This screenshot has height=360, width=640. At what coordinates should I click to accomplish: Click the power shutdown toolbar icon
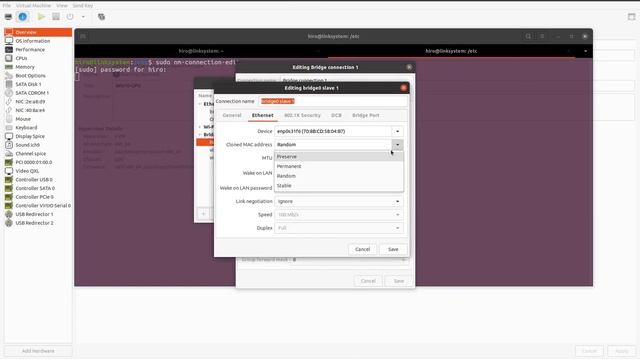tap(70, 17)
